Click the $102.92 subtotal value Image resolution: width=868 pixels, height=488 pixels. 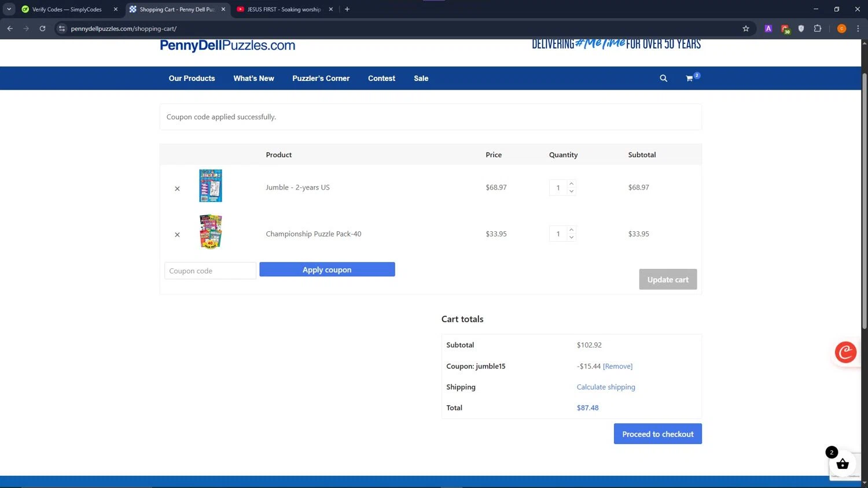click(589, 345)
